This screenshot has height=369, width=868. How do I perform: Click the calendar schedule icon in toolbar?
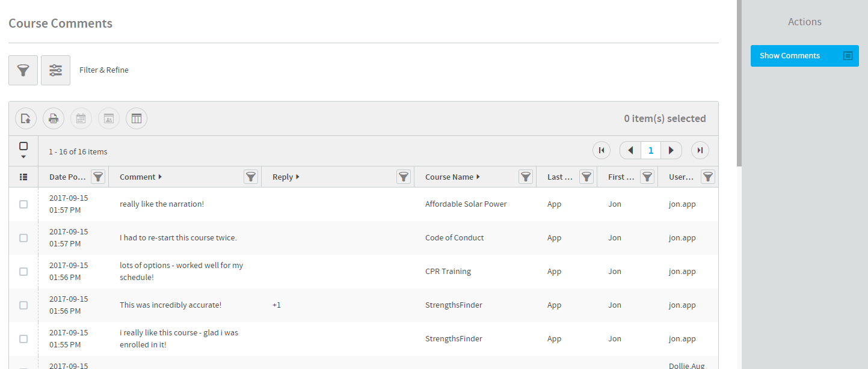(81, 118)
